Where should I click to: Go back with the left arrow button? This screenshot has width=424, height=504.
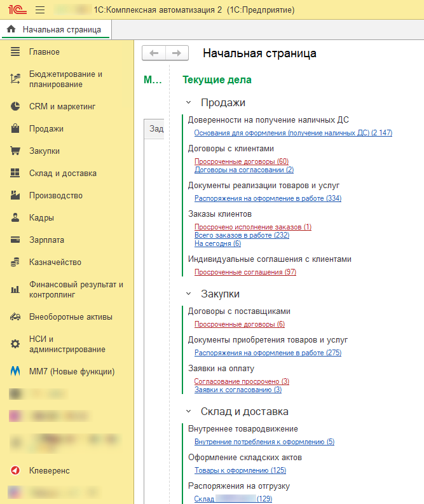[154, 53]
